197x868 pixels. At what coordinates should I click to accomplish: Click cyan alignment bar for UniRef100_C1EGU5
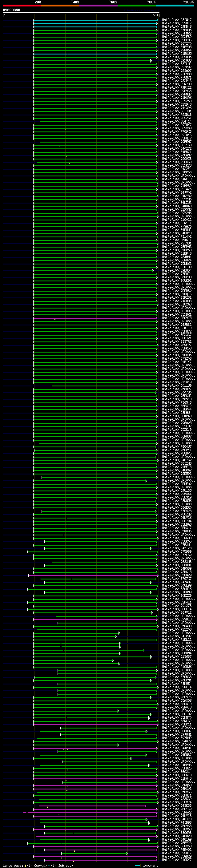(96, 54)
